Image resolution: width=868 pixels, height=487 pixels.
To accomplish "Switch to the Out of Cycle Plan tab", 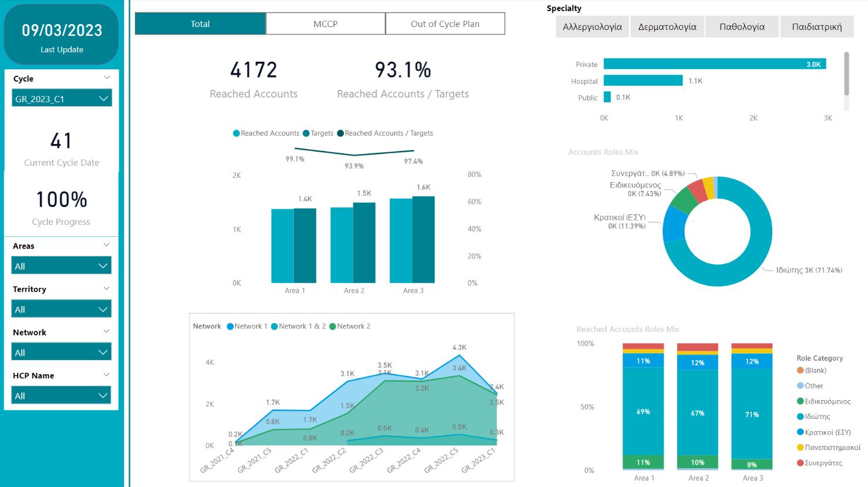I will click(x=445, y=24).
